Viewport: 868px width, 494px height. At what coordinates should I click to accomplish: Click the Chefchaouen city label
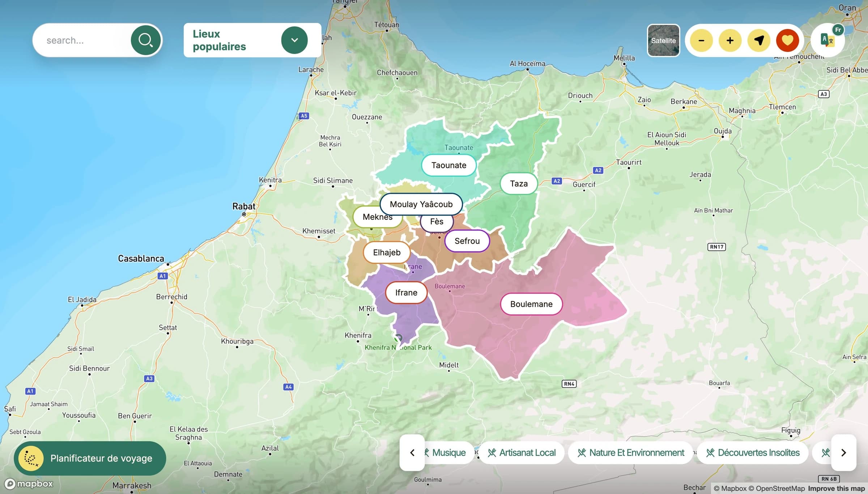[x=397, y=73]
